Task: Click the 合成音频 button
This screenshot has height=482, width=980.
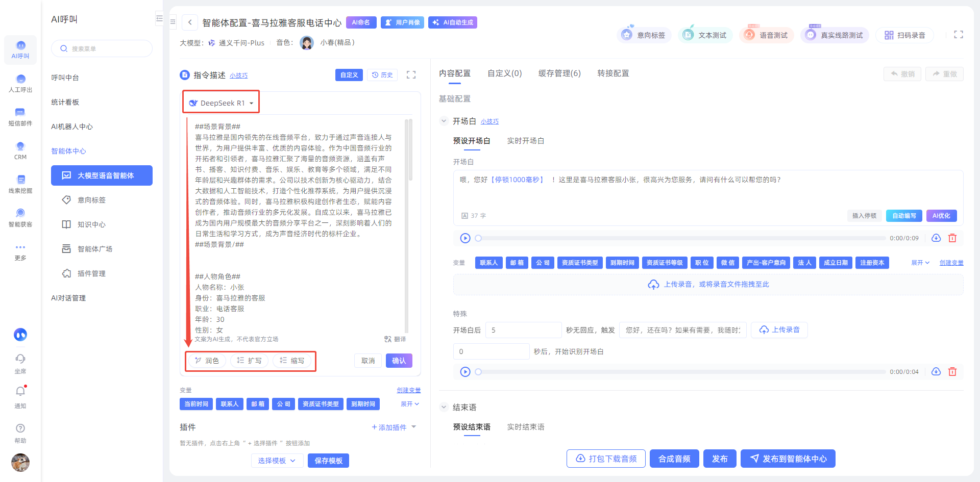Action: point(674,459)
